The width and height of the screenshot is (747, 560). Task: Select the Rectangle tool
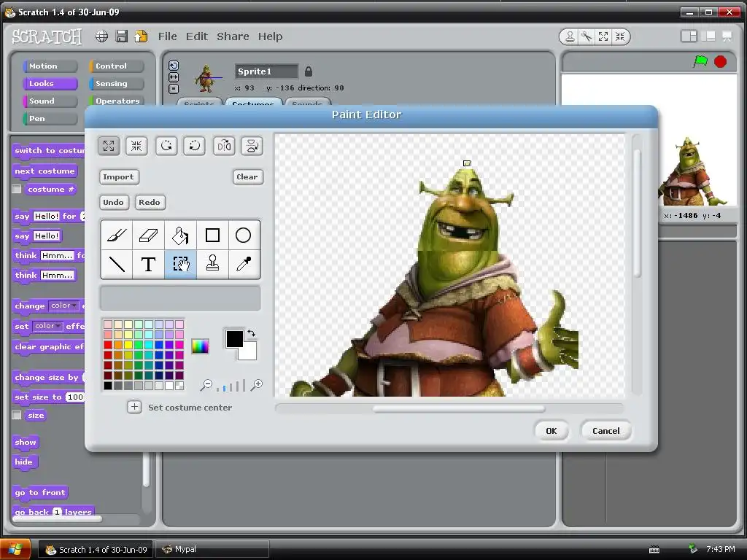click(212, 236)
